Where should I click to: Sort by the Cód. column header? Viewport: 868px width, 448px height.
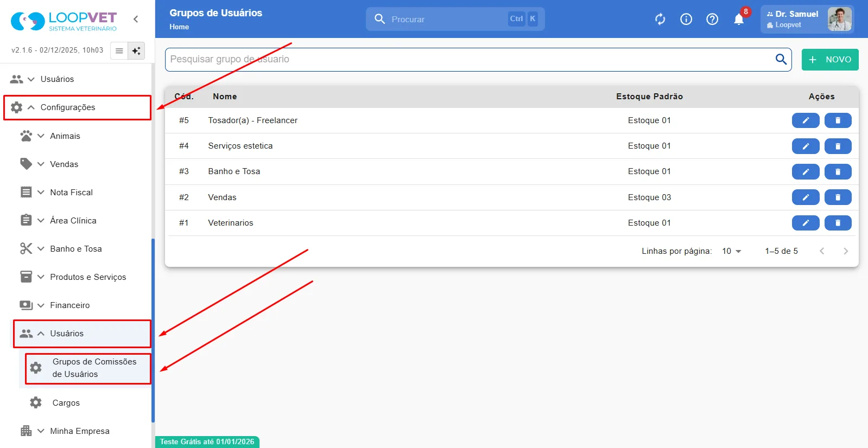tap(184, 97)
